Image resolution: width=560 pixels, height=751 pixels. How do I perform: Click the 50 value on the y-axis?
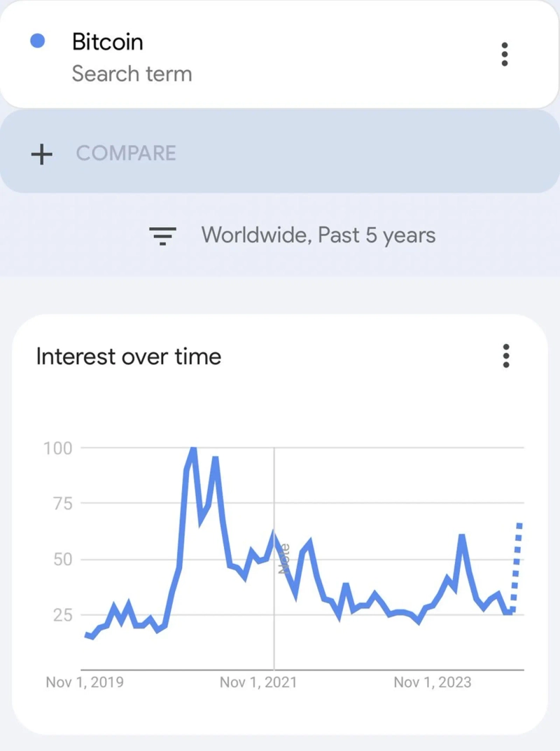[62, 560]
